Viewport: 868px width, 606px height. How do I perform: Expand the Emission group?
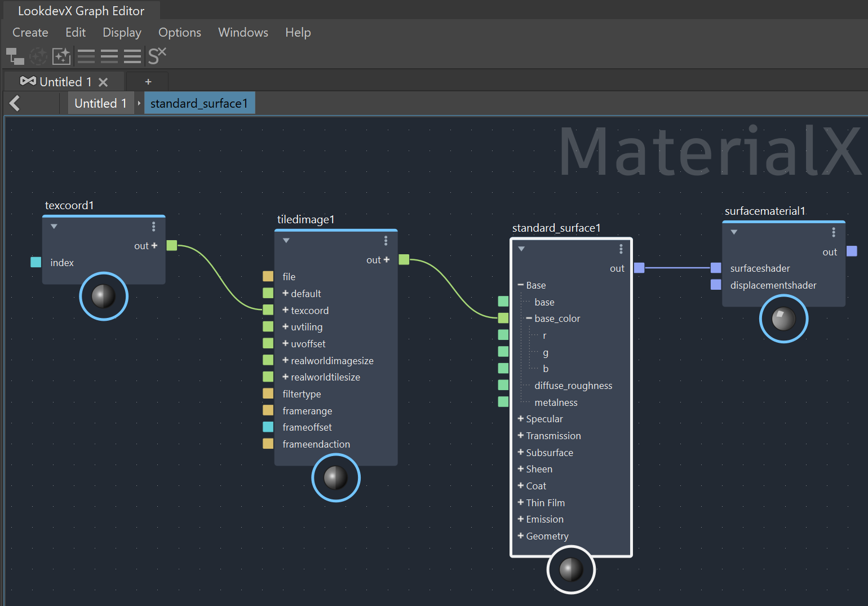(521, 519)
